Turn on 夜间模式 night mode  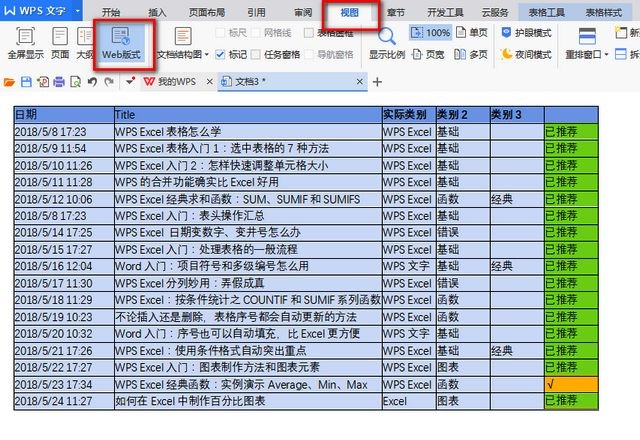(x=526, y=54)
